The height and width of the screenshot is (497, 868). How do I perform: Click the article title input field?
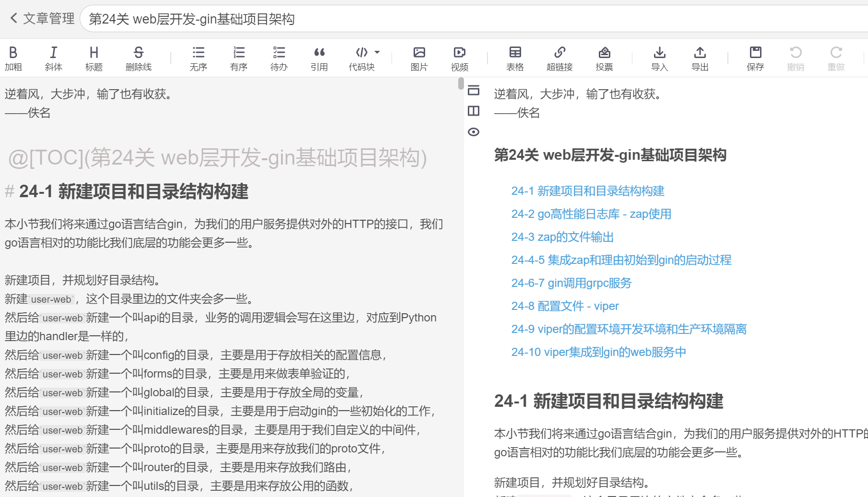[288, 19]
